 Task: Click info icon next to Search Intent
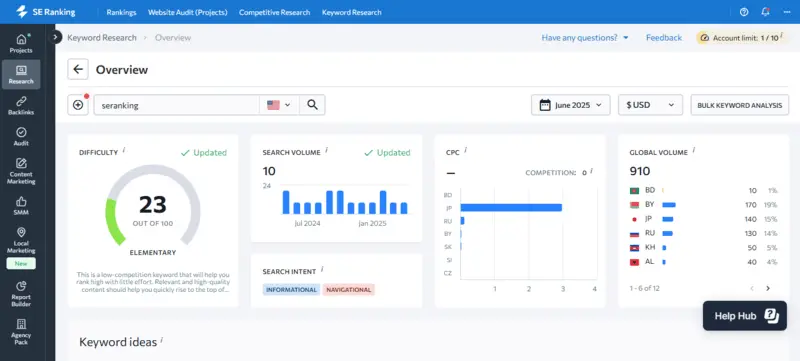click(322, 270)
